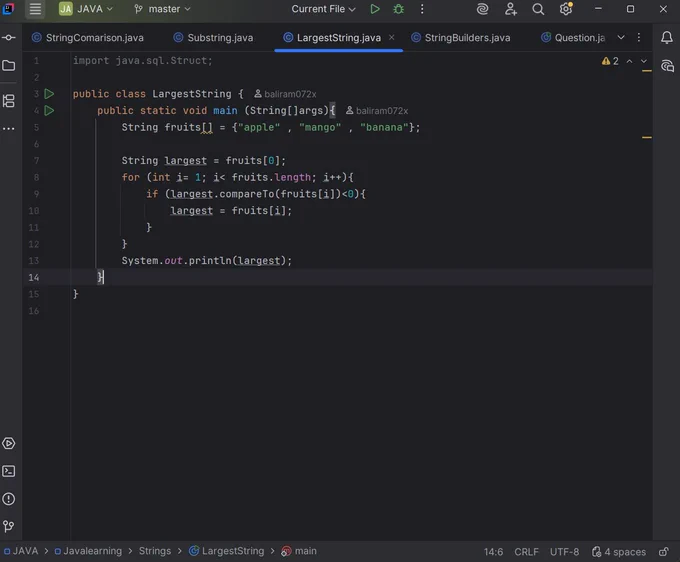Click the CRLF line separator in status bar
Viewport: 680px width, 562px height.
526,552
